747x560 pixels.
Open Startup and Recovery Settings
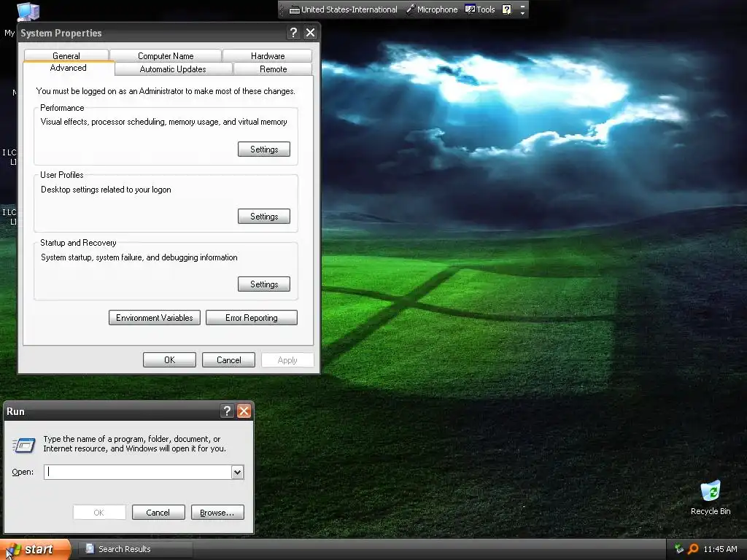(264, 284)
